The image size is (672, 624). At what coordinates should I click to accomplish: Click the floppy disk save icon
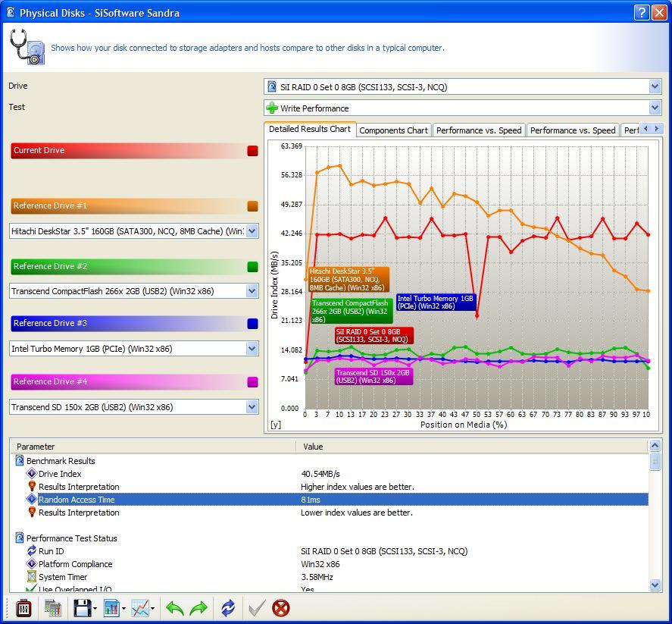83,608
